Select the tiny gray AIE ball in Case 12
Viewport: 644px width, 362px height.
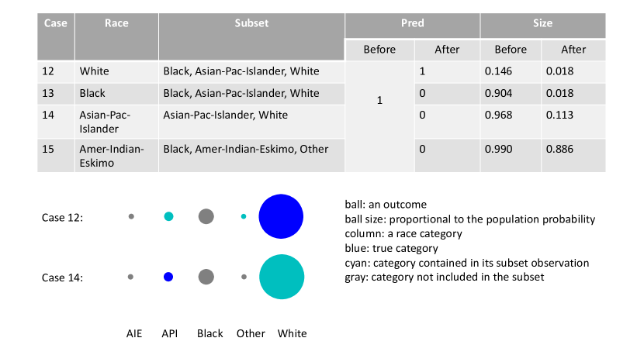pos(131,216)
